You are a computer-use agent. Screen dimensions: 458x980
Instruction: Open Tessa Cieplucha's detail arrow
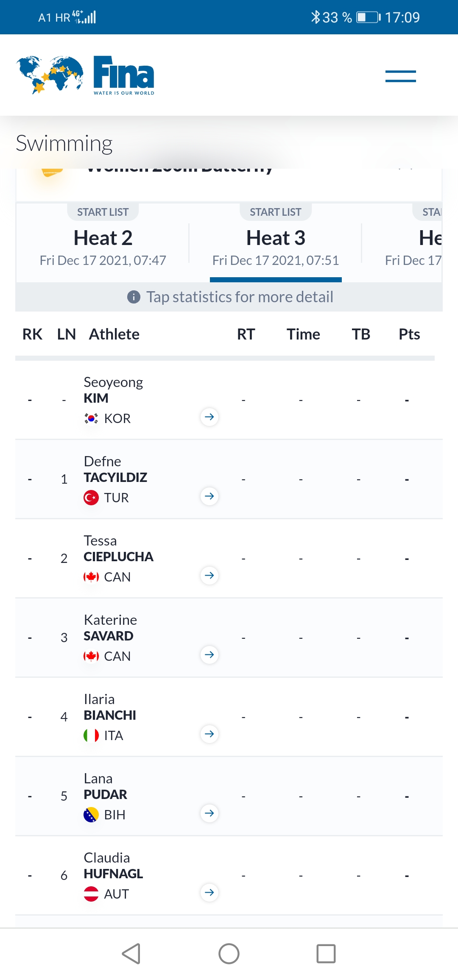click(209, 576)
